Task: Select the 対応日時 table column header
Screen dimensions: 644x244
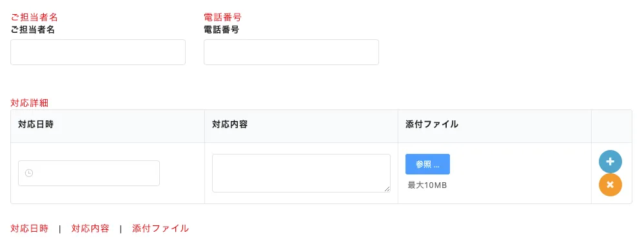Action: 35,125
